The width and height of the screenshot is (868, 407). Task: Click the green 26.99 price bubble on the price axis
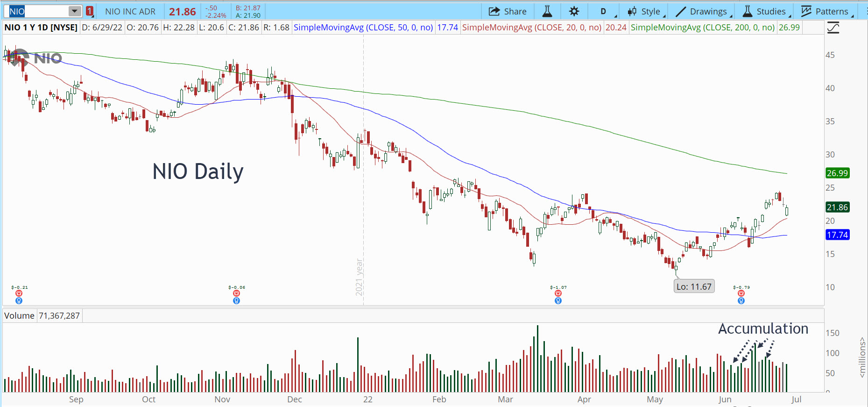[x=837, y=173]
